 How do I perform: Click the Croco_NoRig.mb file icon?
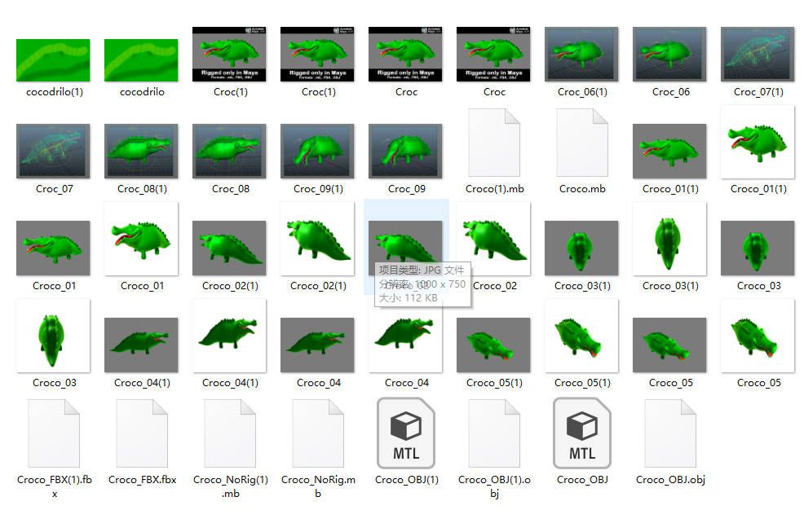tap(318, 433)
